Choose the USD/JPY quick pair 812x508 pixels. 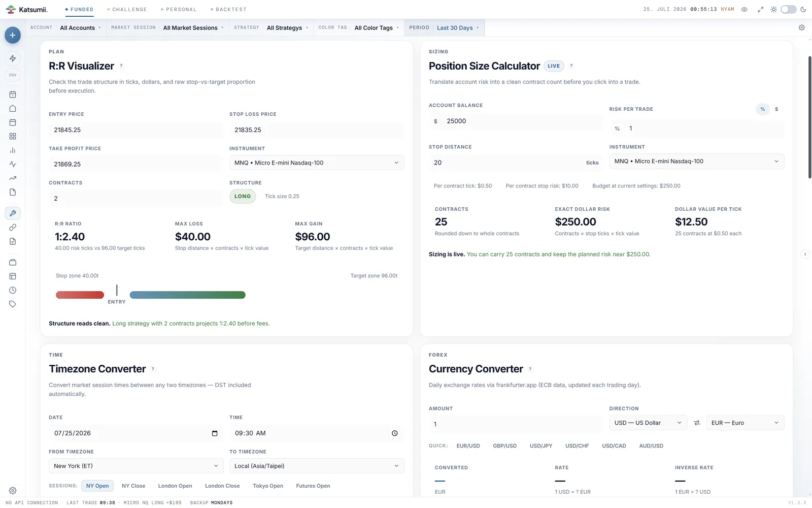(x=541, y=446)
